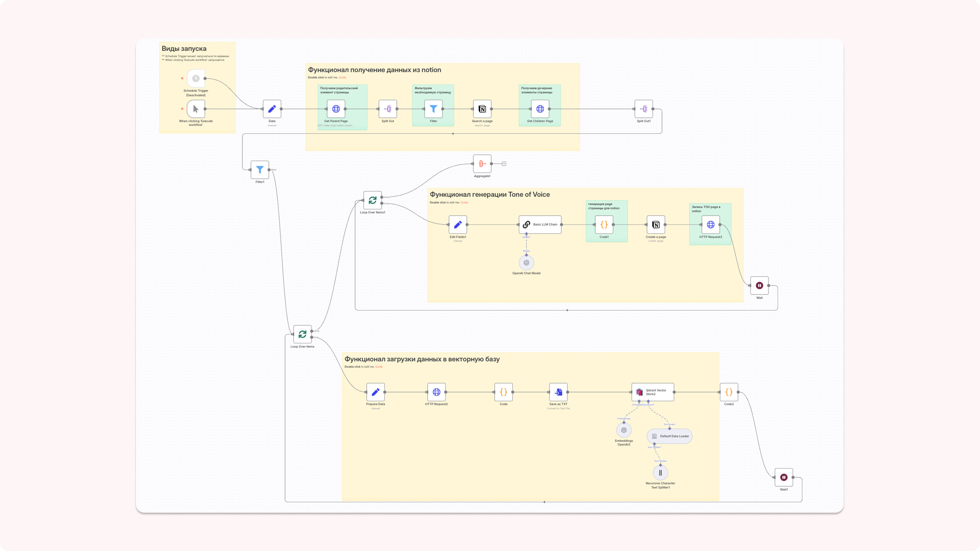Viewport: 980px width, 551px height.
Task: Click the Save as TXT node
Action: click(558, 392)
